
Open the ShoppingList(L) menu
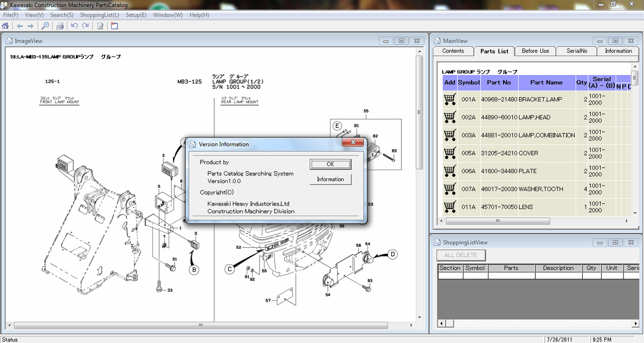100,15
